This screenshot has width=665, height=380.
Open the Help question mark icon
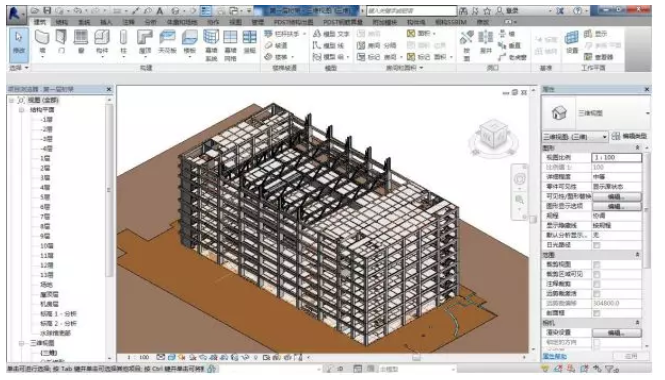578,11
